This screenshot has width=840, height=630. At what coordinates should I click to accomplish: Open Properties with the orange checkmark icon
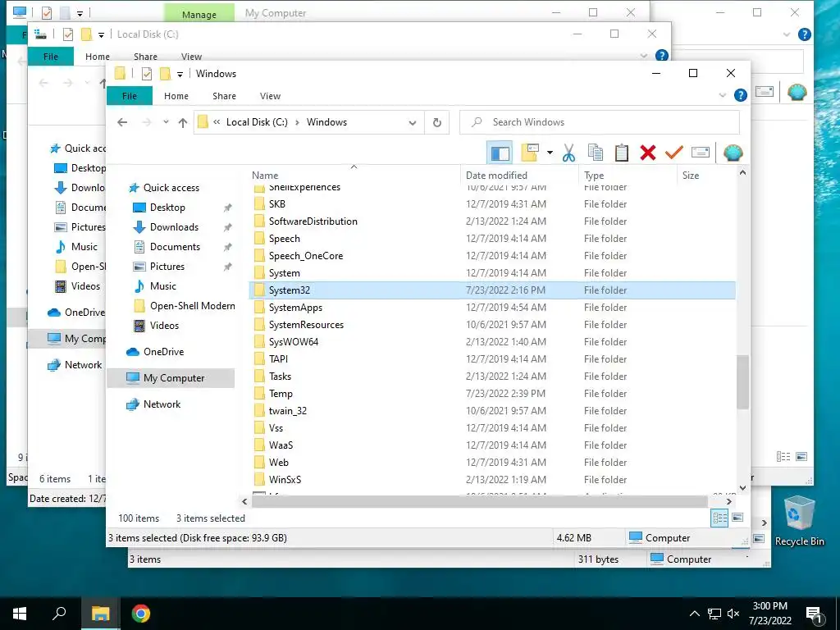point(674,153)
